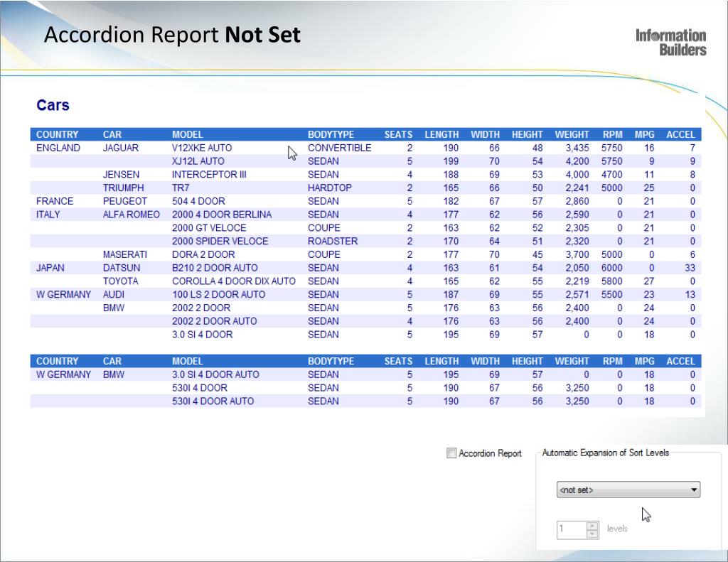Image resolution: width=728 pixels, height=562 pixels.
Task: Select the 530I 4 DOOR model cell
Action: point(200,388)
